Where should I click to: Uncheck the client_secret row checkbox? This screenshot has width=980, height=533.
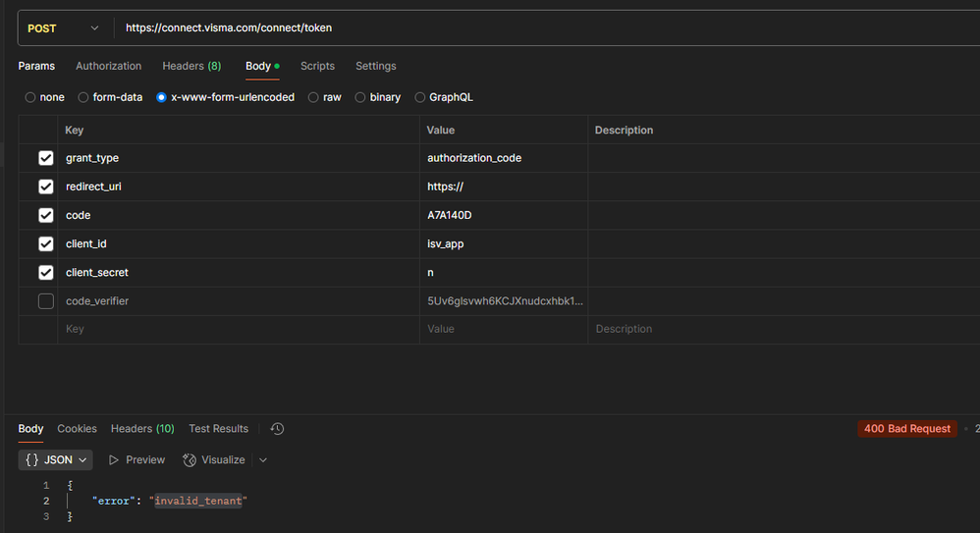(45, 273)
